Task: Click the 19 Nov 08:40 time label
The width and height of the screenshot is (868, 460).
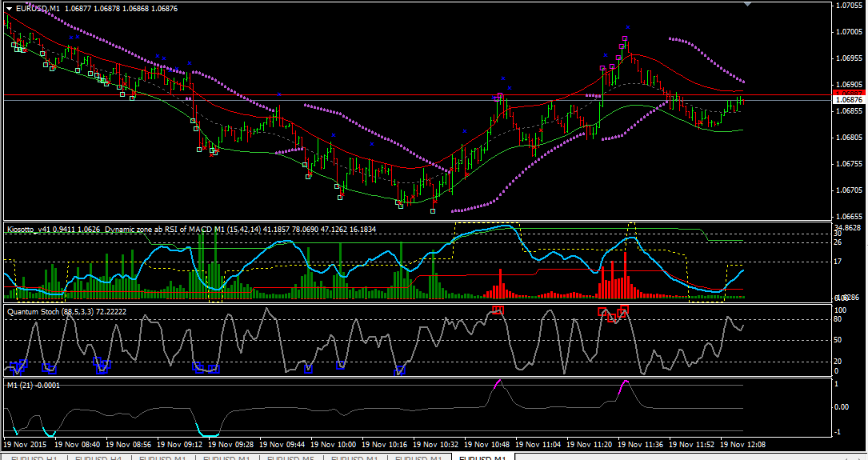Action: point(78,445)
